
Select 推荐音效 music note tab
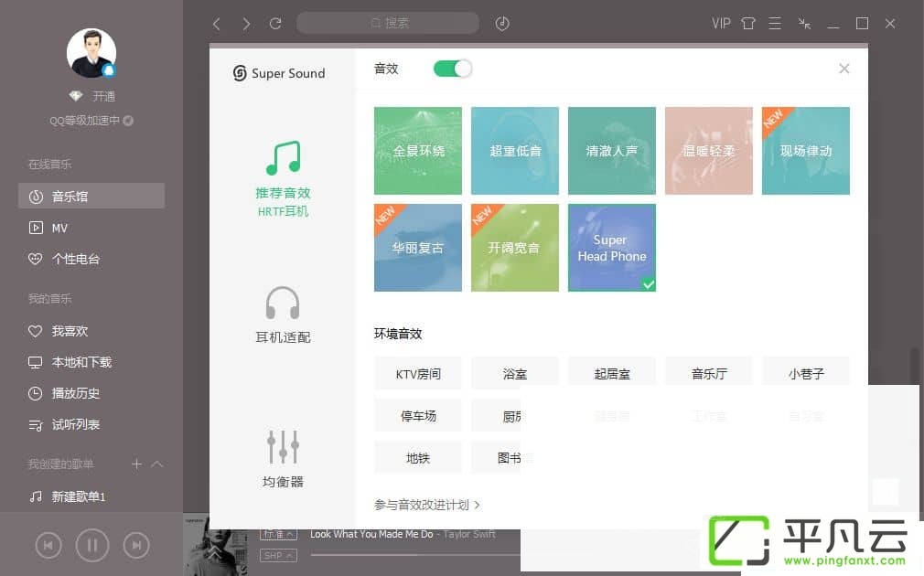click(283, 178)
